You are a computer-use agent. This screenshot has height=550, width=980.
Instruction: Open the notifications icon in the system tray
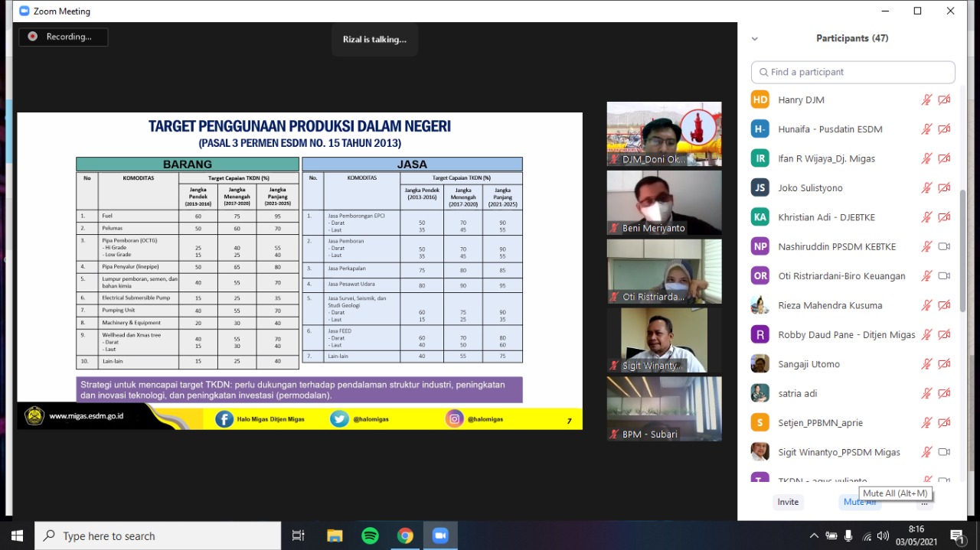pyautogui.click(x=957, y=535)
